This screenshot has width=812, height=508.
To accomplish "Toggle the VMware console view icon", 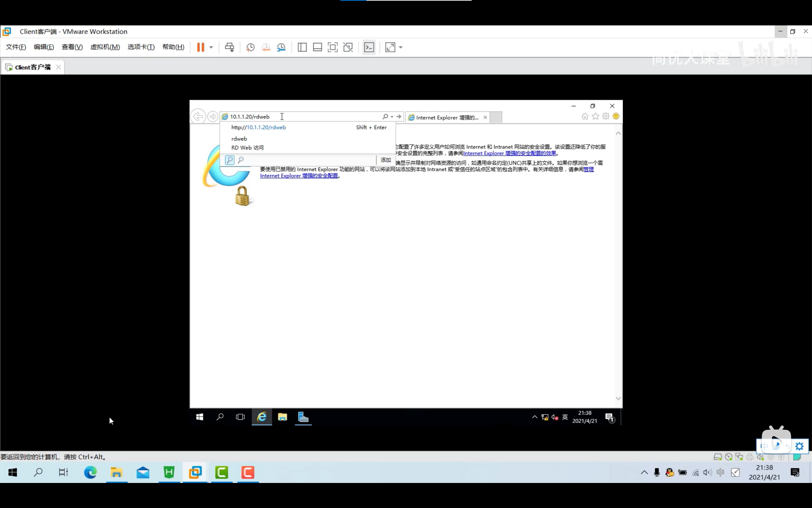I will pos(369,47).
